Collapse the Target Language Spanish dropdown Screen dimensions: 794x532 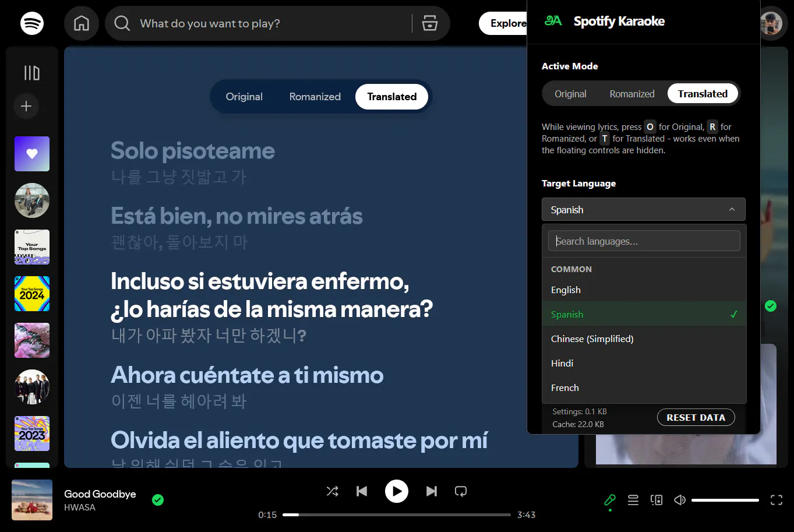(644, 210)
